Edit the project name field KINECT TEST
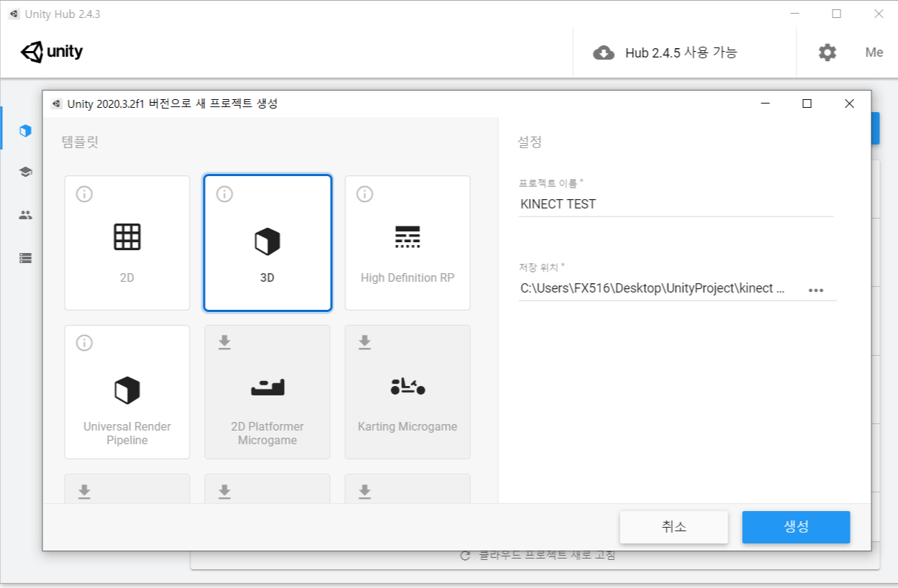The image size is (898, 588). coord(676,204)
